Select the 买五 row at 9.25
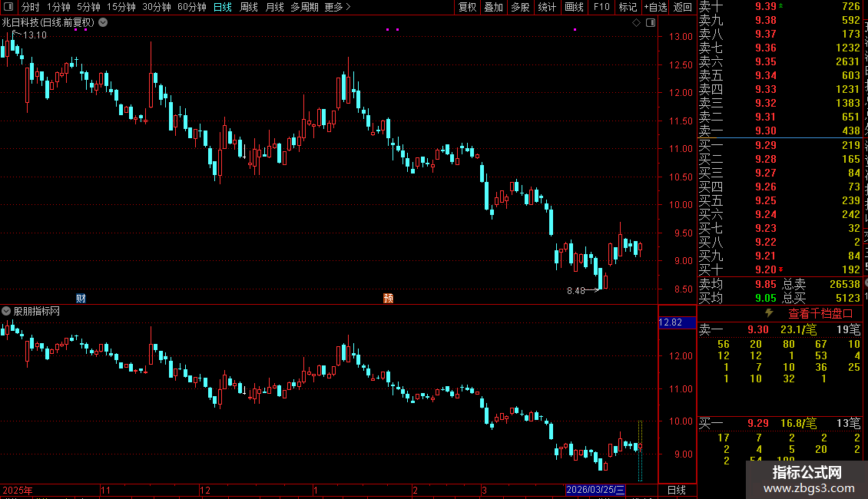Image resolution: width=868 pixels, height=499 pixels. [x=780, y=200]
